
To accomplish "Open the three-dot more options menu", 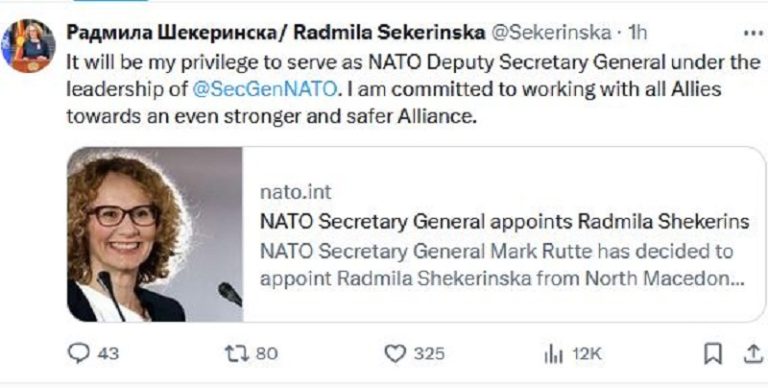I will coord(752,33).
